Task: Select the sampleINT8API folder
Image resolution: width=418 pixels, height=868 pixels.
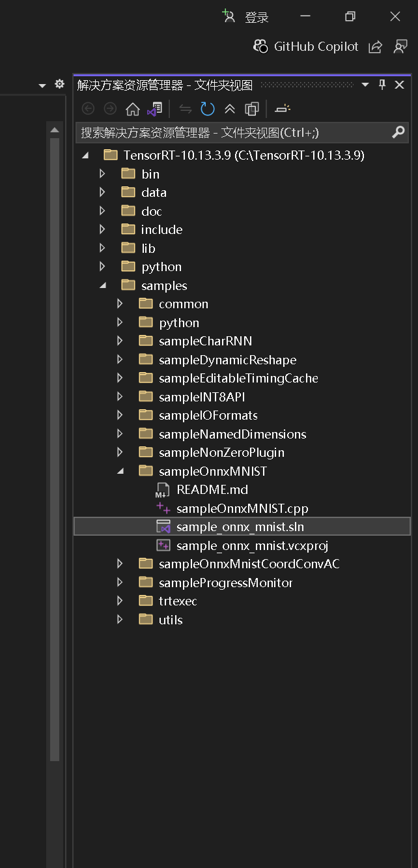Action: pos(202,397)
